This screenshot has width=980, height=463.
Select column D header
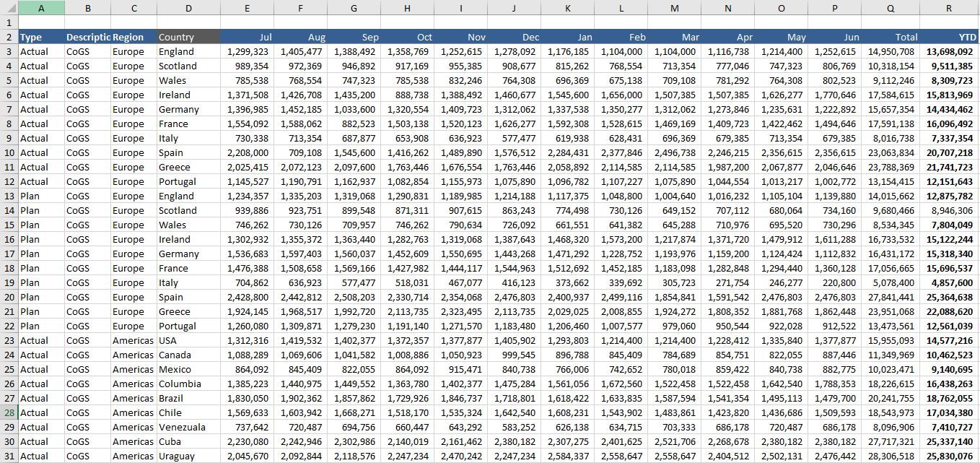point(188,7)
